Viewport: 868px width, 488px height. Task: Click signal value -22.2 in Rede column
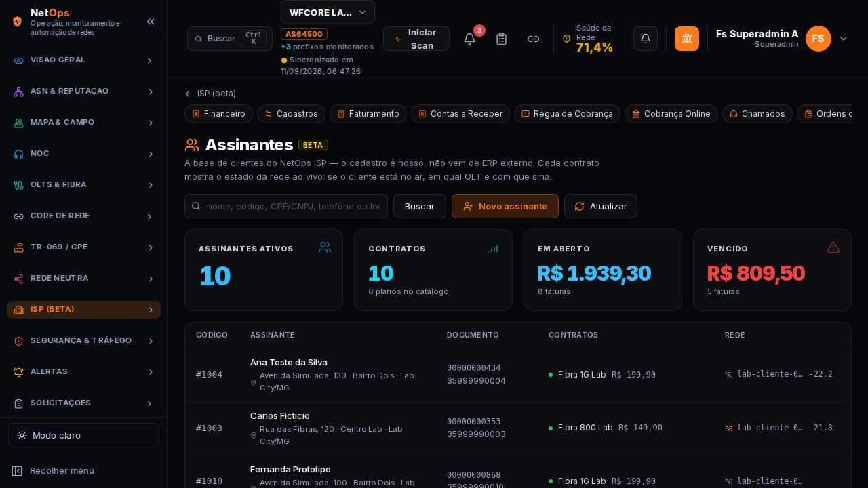(821, 374)
